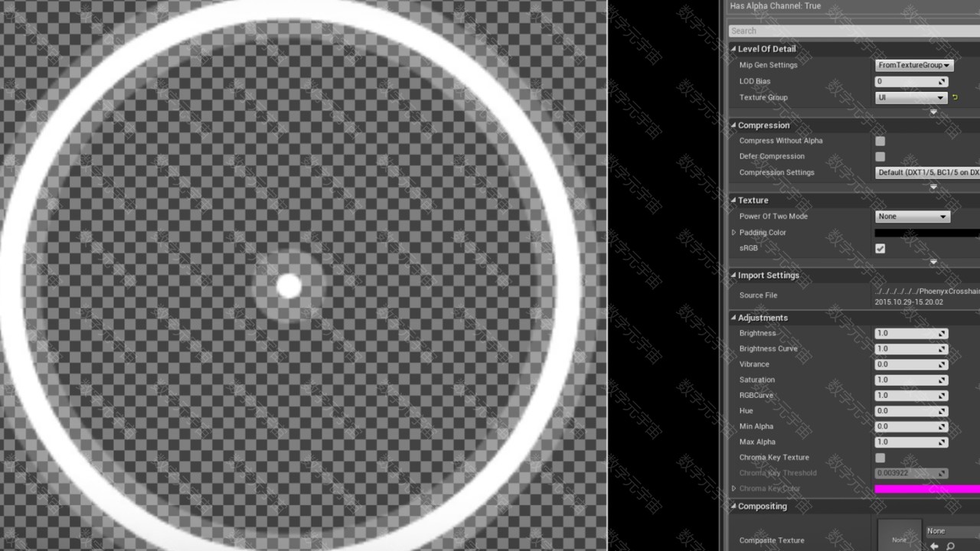Enable the Chroma Key Texture checkbox
The image size is (980, 551).
click(880, 458)
